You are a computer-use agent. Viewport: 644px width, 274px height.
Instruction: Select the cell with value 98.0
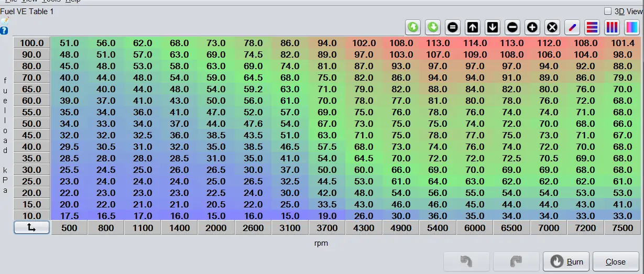623,54
